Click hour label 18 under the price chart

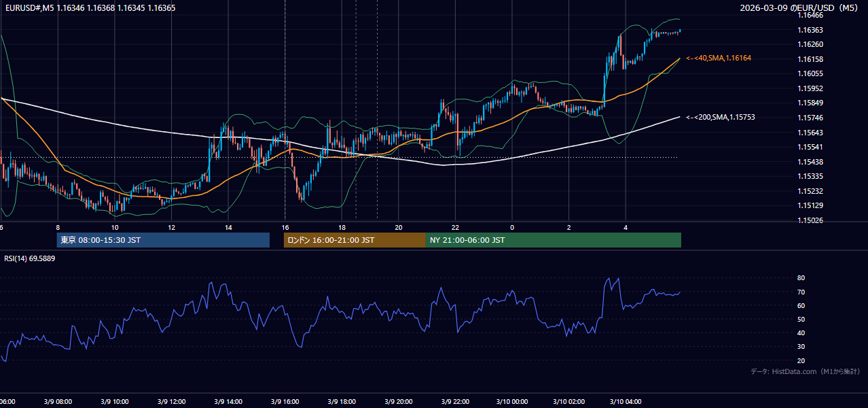[342, 227]
